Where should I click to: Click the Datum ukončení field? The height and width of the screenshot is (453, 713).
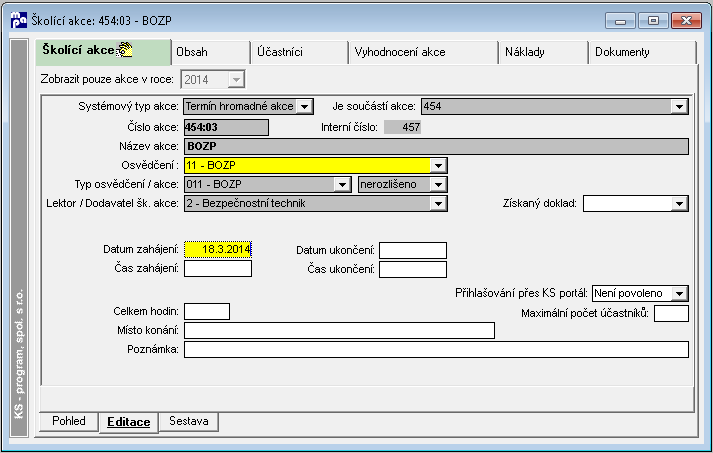tap(413, 250)
